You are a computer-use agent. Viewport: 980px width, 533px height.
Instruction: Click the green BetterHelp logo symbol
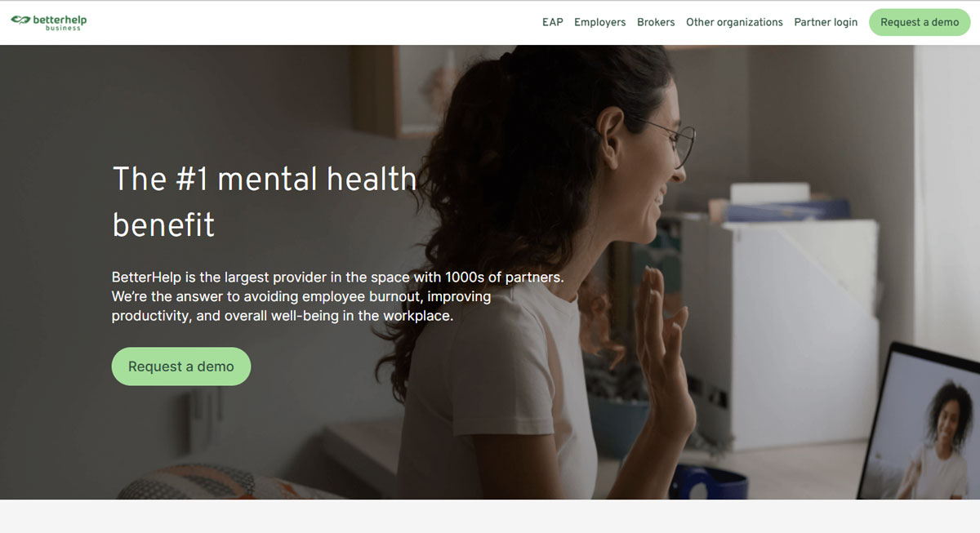pos(20,20)
